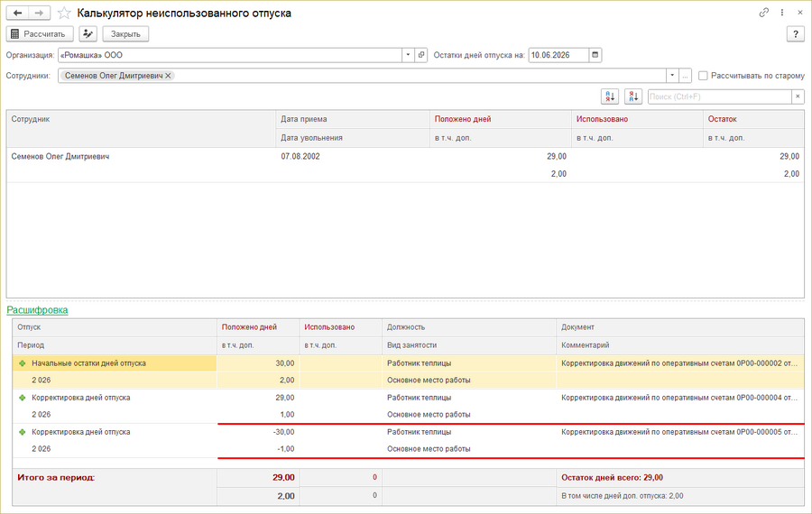Click the Рассчитать button
This screenshot has height=514, width=812.
[40, 34]
